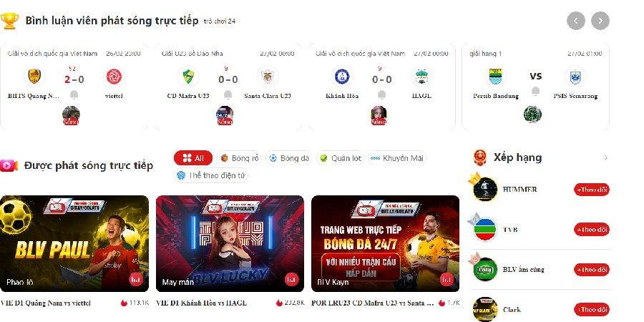Select the Thể thao điện tử filter
This screenshot has width=644, height=322.
pyautogui.click(x=211, y=175)
